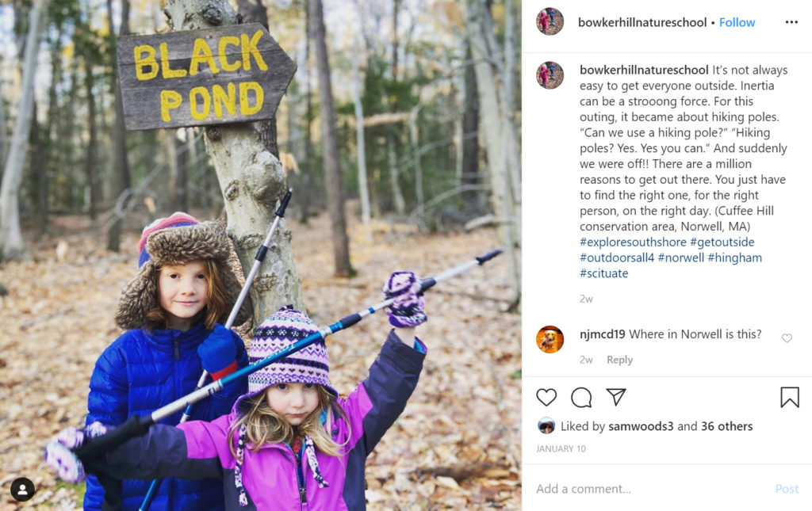Image resolution: width=812 pixels, height=511 pixels.
Task: Open the three-dot more options menu
Action: (x=791, y=21)
